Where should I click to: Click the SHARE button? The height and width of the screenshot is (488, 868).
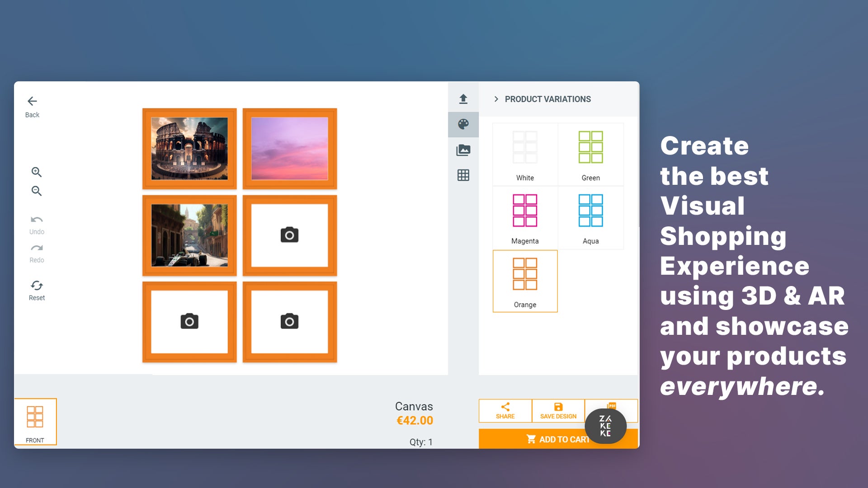coord(505,411)
